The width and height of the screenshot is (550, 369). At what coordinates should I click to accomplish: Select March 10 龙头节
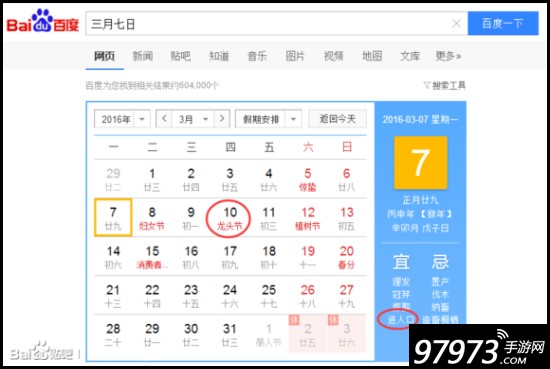click(230, 218)
